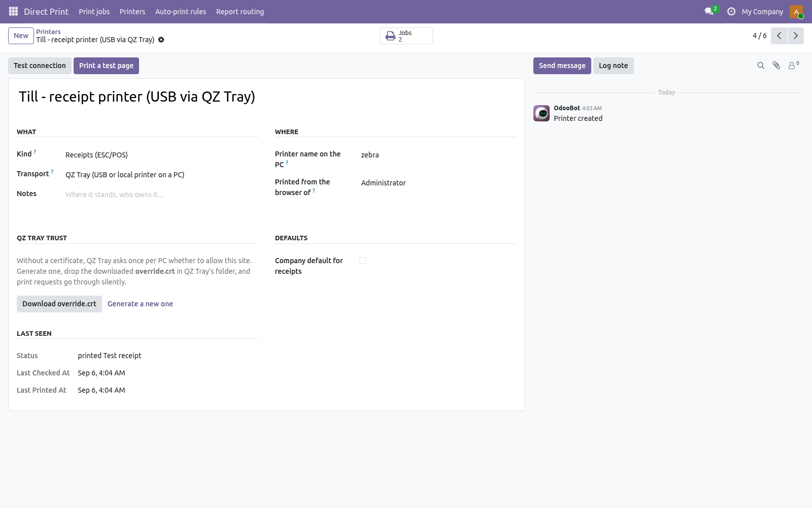
Task: Open the Report routing menu
Action: [240, 12]
